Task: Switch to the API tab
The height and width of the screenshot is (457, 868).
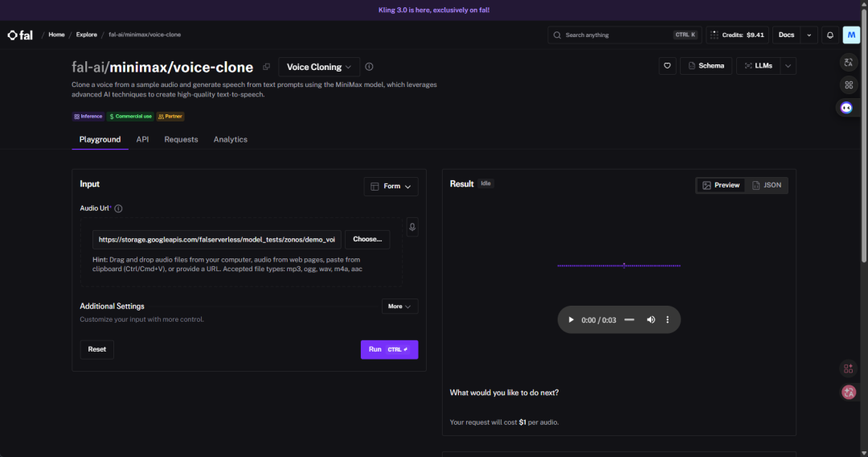Action: click(142, 139)
